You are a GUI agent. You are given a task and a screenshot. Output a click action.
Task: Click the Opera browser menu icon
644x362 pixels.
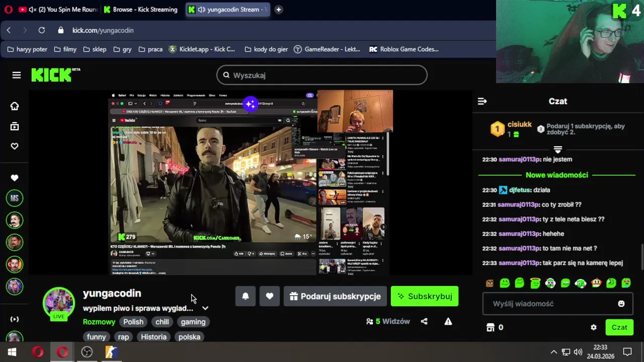(x=8, y=10)
